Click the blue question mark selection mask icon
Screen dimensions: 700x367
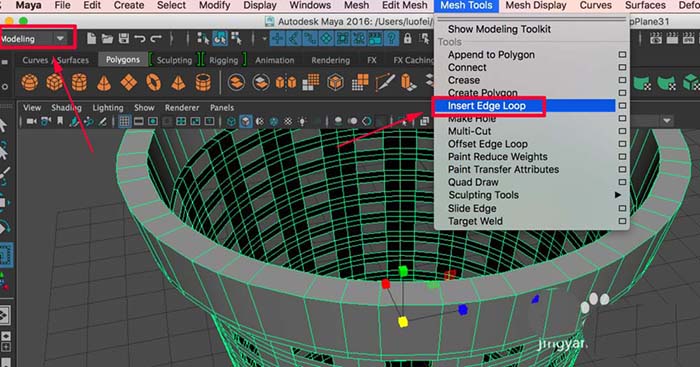tap(391, 39)
